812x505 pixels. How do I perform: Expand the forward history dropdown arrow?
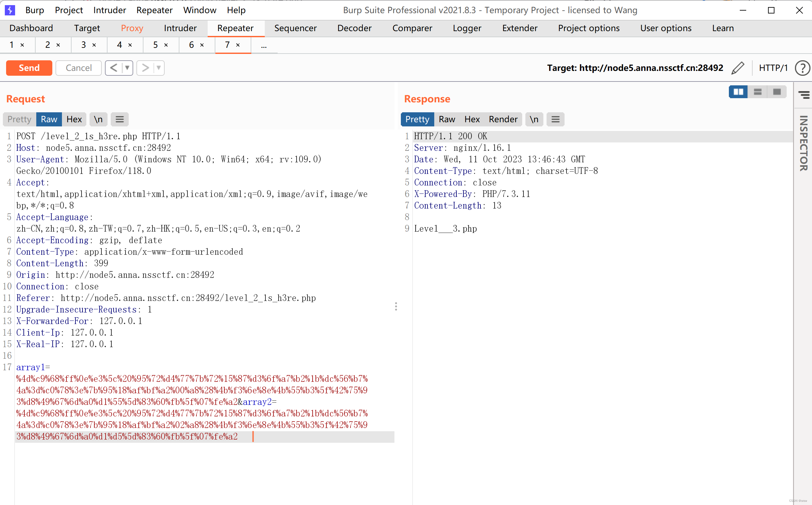(159, 68)
